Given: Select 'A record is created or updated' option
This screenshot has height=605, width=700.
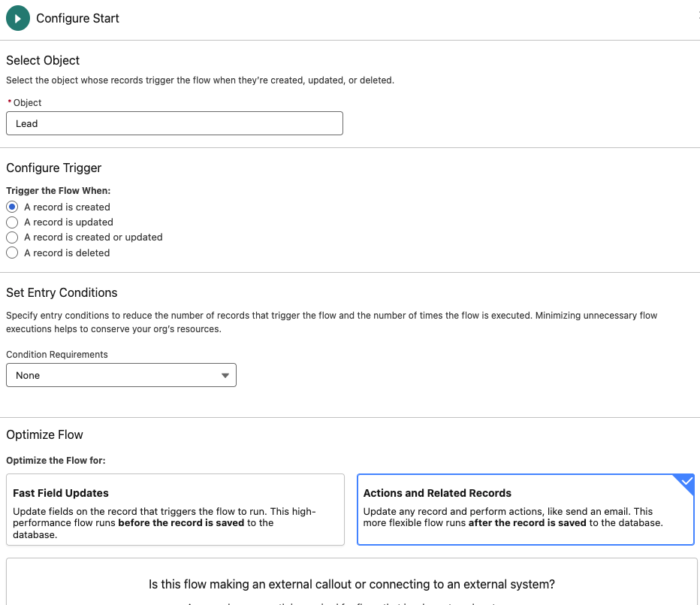Looking at the screenshot, I should tap(12, 237).
